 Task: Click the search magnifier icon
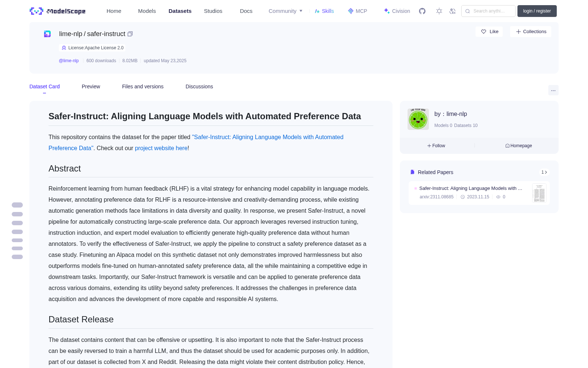(x=467, y=11)
